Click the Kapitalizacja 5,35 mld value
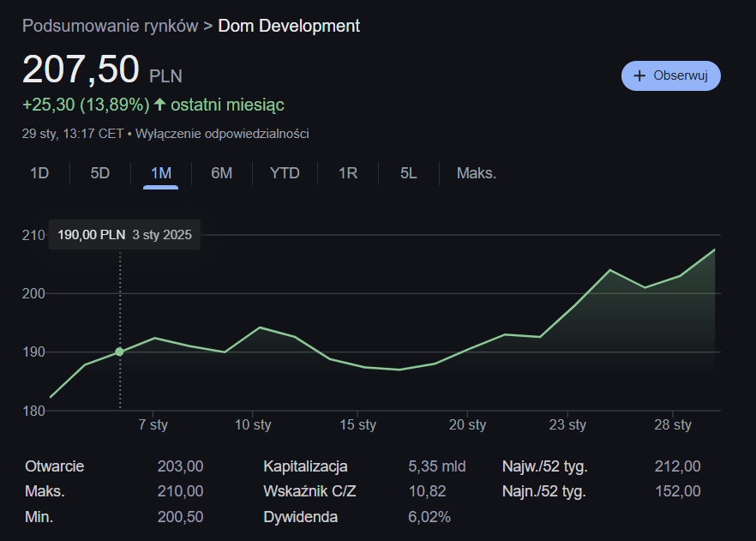This screenshot has height=541, width=756. [436, 466]
